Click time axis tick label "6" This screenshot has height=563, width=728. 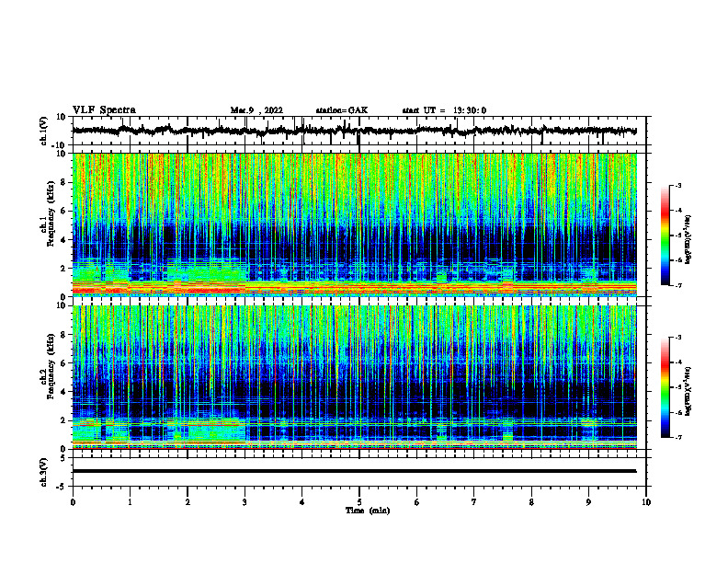(x=417, y=502)
